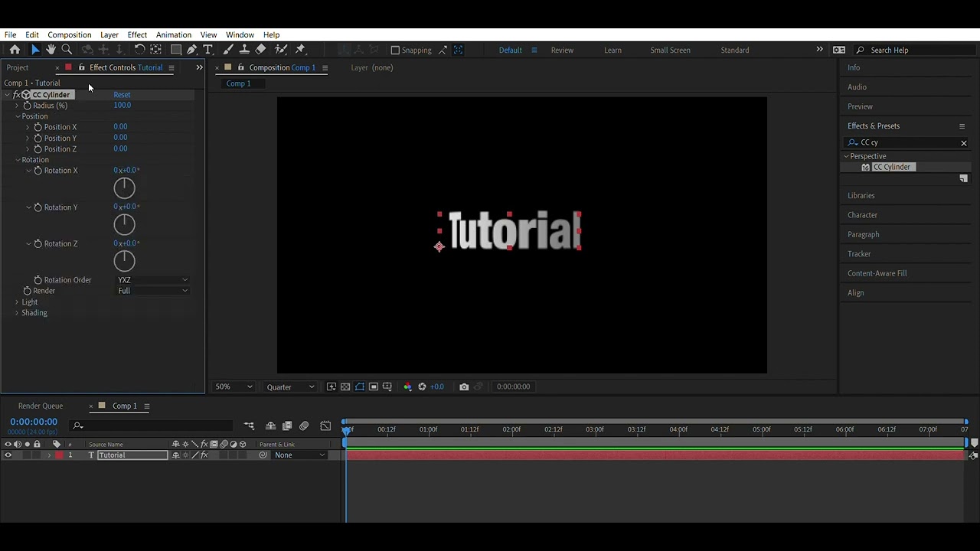Open the Render Full dropdown

[152, 291]
